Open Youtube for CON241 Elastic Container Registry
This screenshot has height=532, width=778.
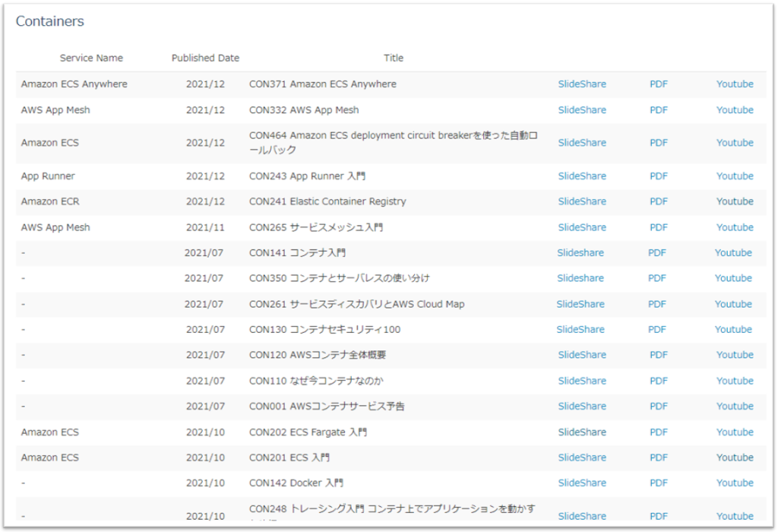[735, 201]
